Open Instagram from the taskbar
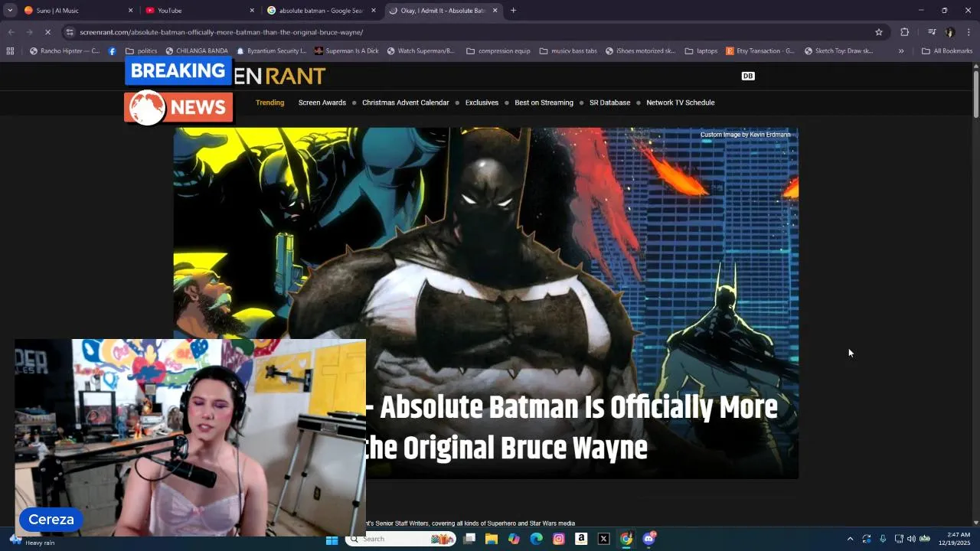 559,539
